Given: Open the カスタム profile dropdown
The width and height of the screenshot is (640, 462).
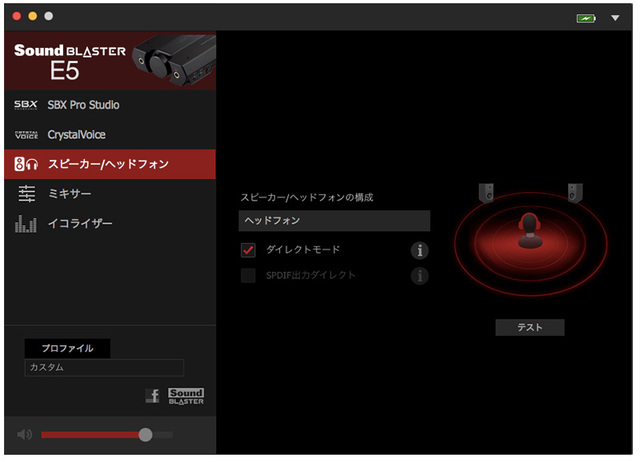Looking at the screenshot, I should click(x=104, y=368).
